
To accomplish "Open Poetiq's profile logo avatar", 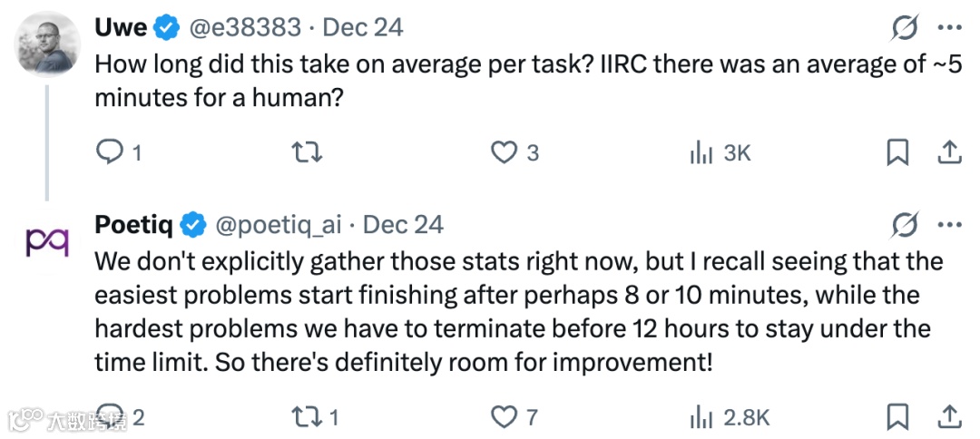I will [x=47, y=243].
